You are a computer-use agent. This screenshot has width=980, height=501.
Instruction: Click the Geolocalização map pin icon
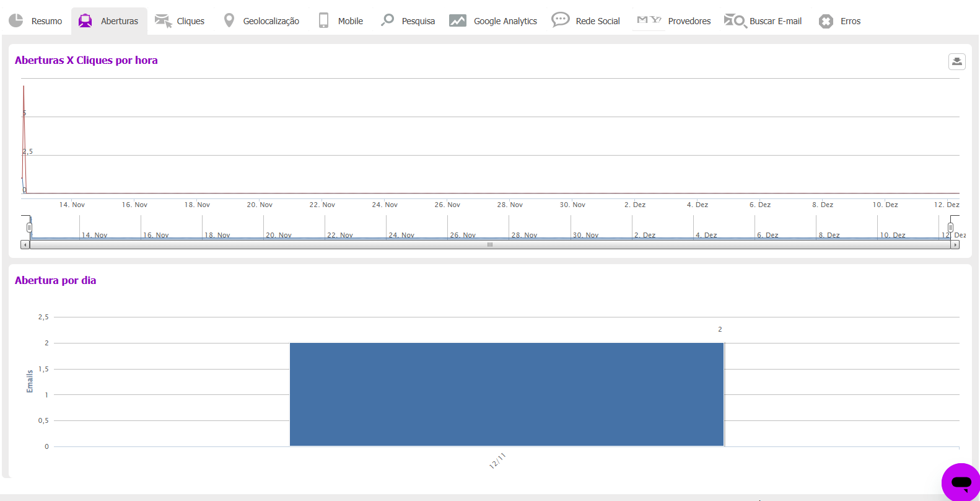[229, 20]
